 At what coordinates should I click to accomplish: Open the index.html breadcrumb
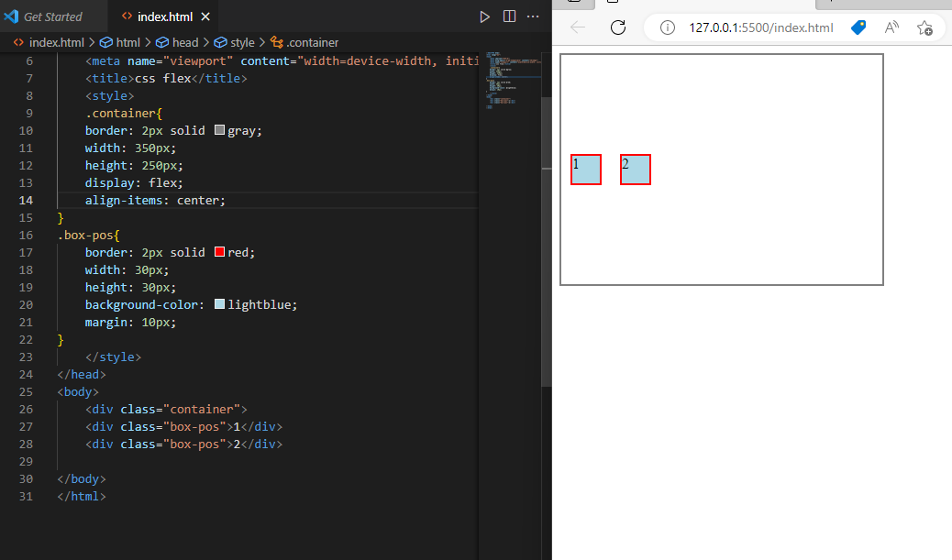50,42
